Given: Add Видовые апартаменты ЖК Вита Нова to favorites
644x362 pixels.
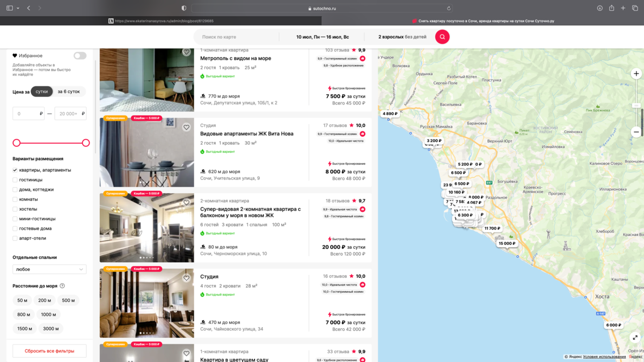Looking at the screenshot, I should [186, 127].
